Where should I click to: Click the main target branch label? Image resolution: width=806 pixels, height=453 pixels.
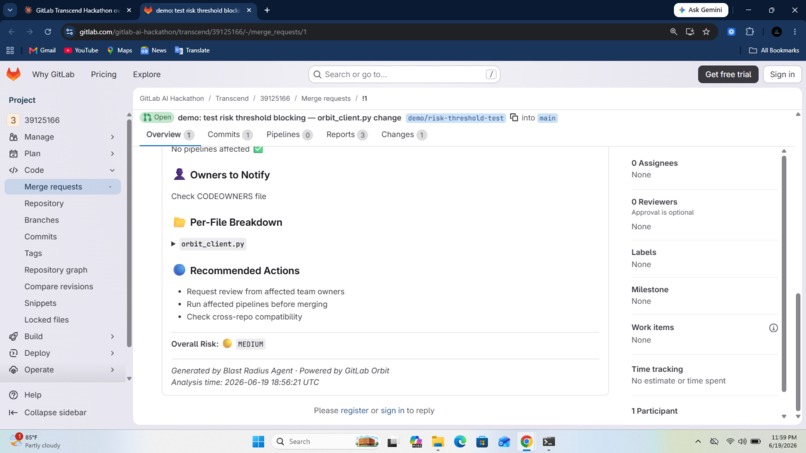pyautogui.click(x=547, y=118)
